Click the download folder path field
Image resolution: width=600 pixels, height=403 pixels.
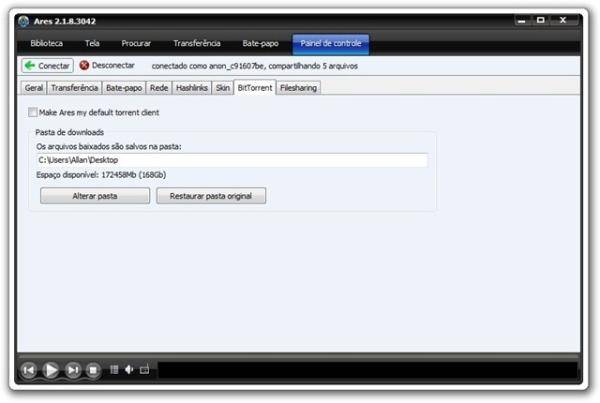(232, 160)
